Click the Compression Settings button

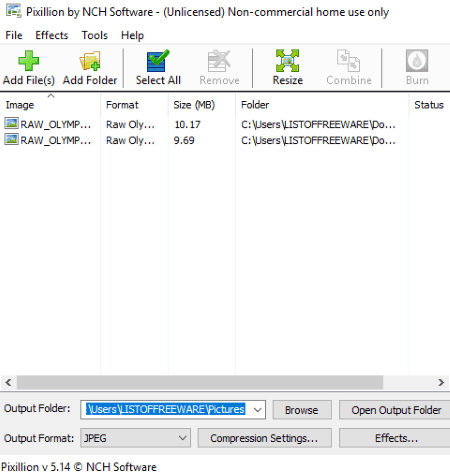(264, 438)
